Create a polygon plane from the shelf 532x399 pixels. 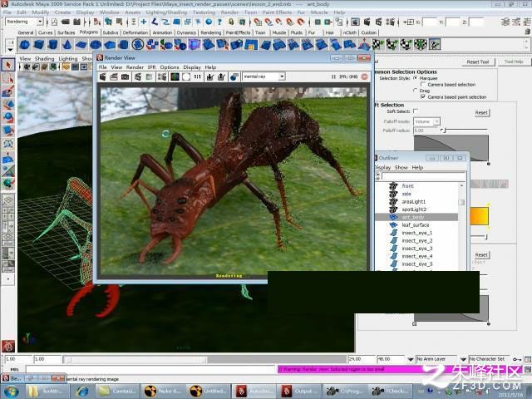(81, 44)
